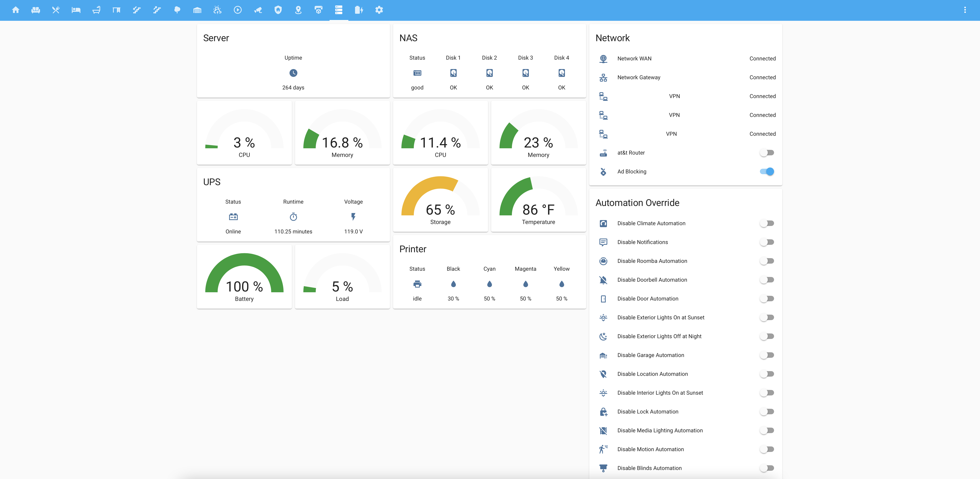Image resolution: width=980 pixels, height=479 pixels.
Task: Turn off Ad Blocking toggle
Action: point(767,172)
